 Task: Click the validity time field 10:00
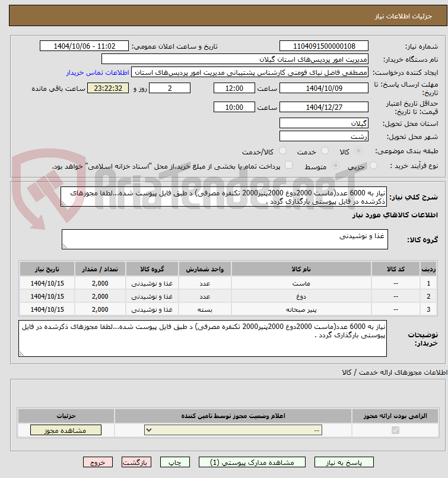click(234, 107)
